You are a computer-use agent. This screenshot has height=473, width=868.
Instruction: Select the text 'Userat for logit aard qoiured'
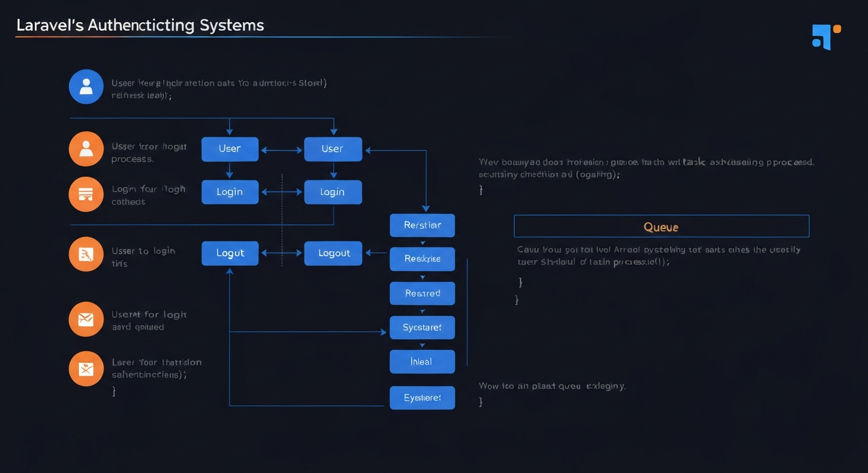pos(149,320)
